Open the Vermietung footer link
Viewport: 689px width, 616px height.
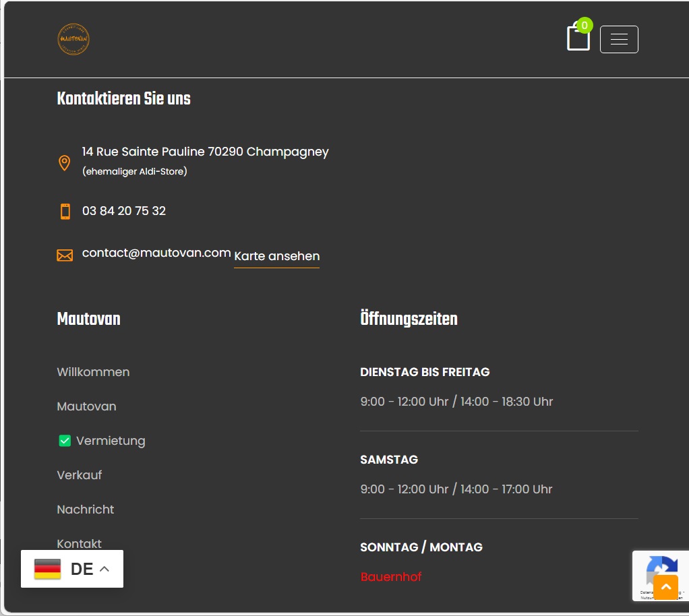tap(111, 441)
